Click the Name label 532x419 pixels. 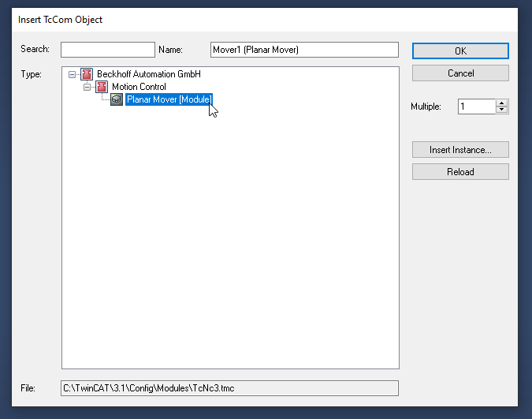coord(171,50)
